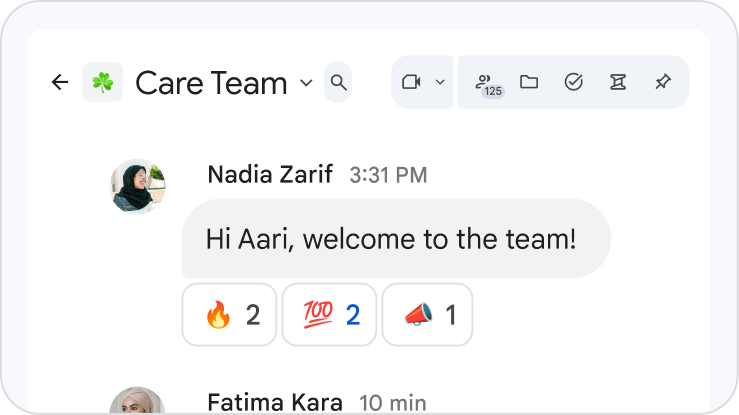This screenshot has width=739, height=415.
Task: Click the shamrock Care Team space icon
Action: 103,82
